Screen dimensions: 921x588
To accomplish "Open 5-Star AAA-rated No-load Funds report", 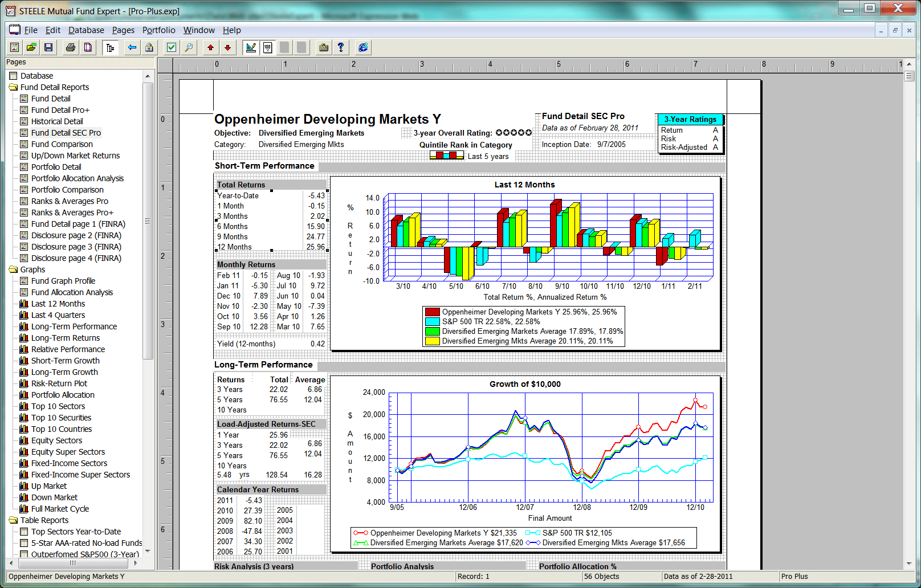I will (87, 543).
